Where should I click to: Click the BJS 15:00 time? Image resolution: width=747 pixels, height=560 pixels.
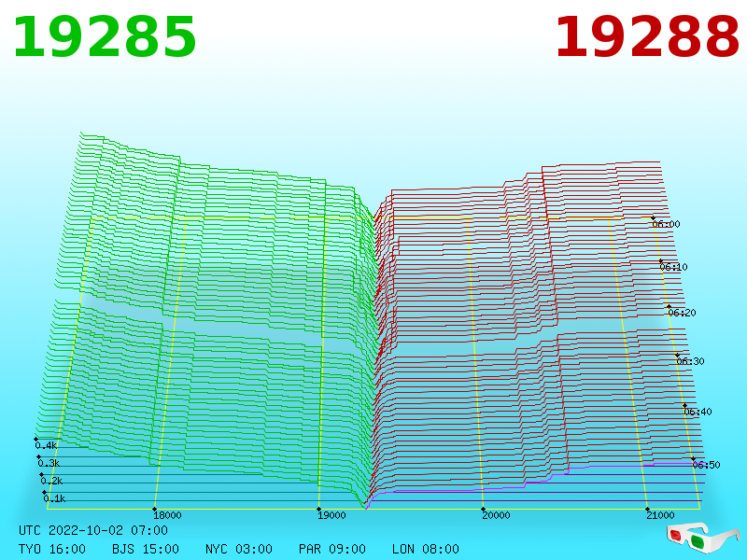coord(146,549)
